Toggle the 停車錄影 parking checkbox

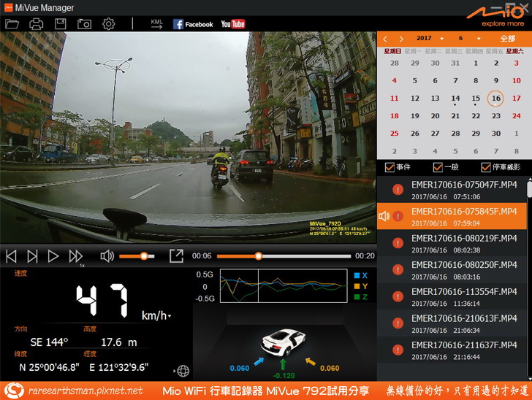click(486, 167)
